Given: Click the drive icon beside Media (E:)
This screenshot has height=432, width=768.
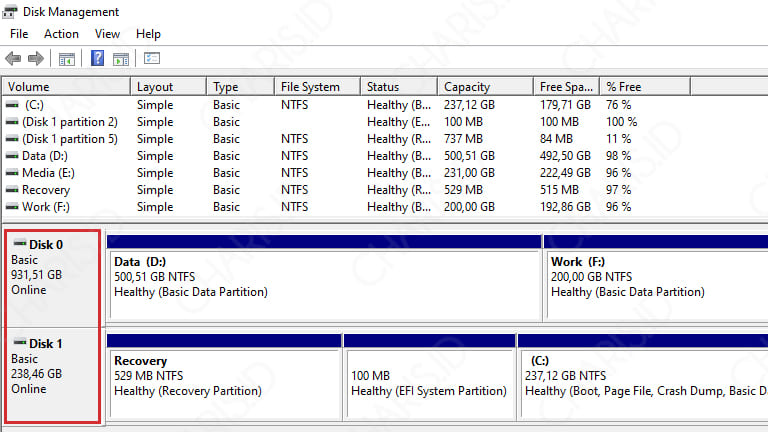Looking at the screenshot, I should click(x=12, y=172).
